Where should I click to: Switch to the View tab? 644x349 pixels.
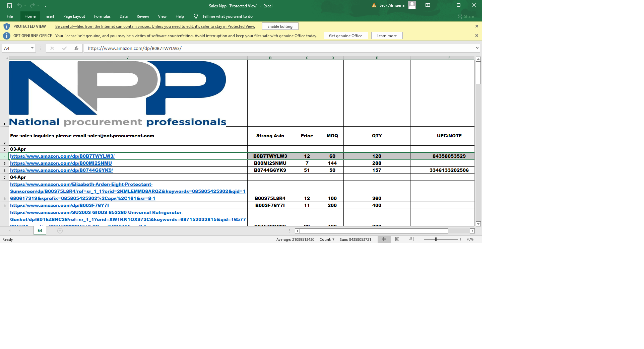[162, 16]
